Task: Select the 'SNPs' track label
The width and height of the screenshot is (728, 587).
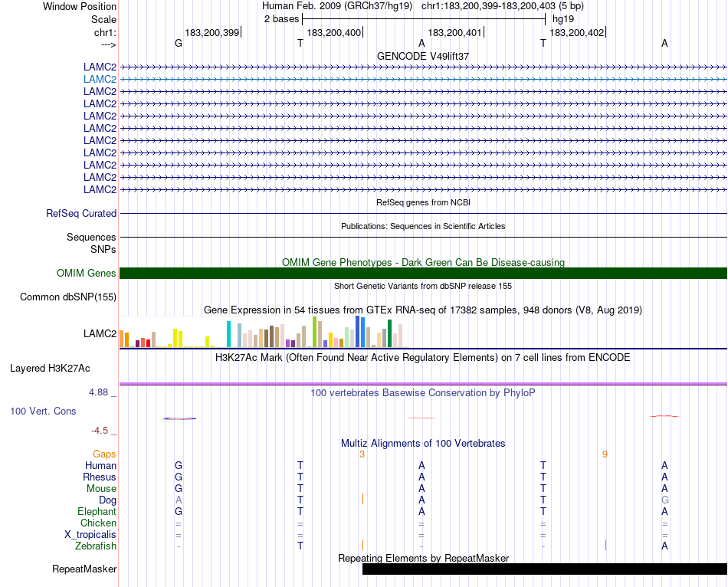Action: click(103, 249)
